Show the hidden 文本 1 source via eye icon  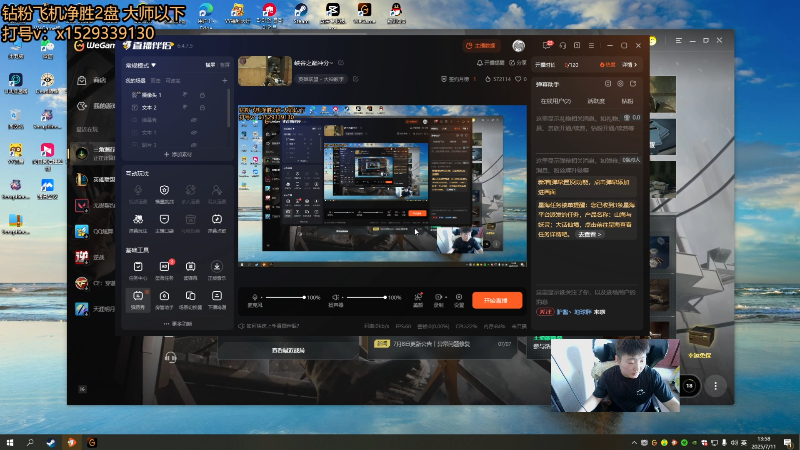[194, 133]
